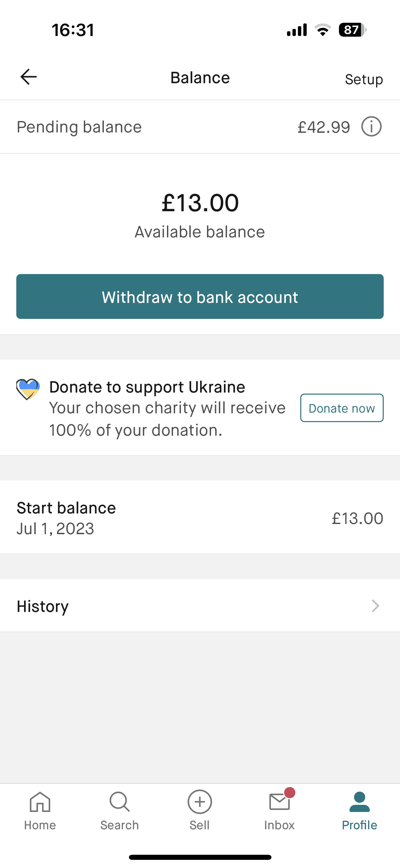Open the Home tab icon
Viewport: 400px width, 868px height.
(x=40, y=802)
